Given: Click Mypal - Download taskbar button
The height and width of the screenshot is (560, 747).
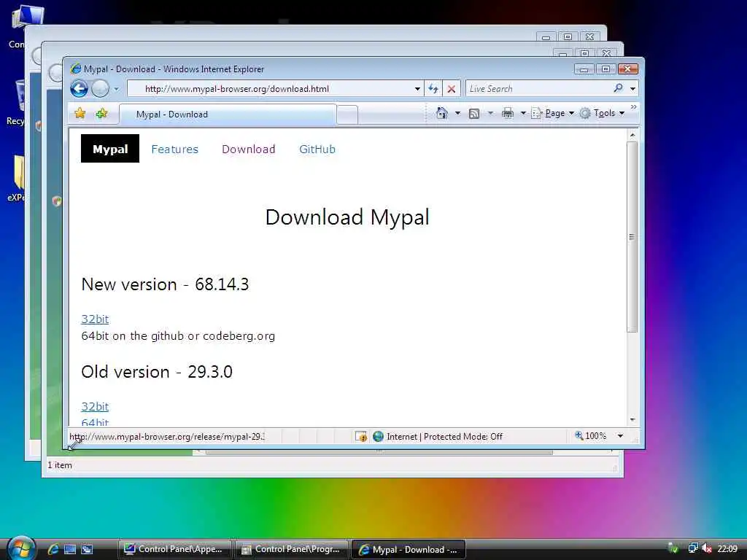Looking at the screenshot, I should point(409,549).
